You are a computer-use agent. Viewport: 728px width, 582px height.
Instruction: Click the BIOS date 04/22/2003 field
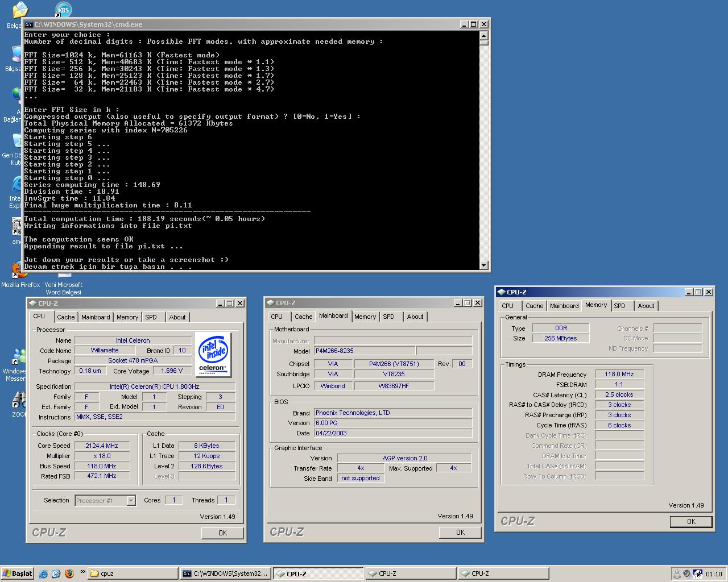click(393, 433)
